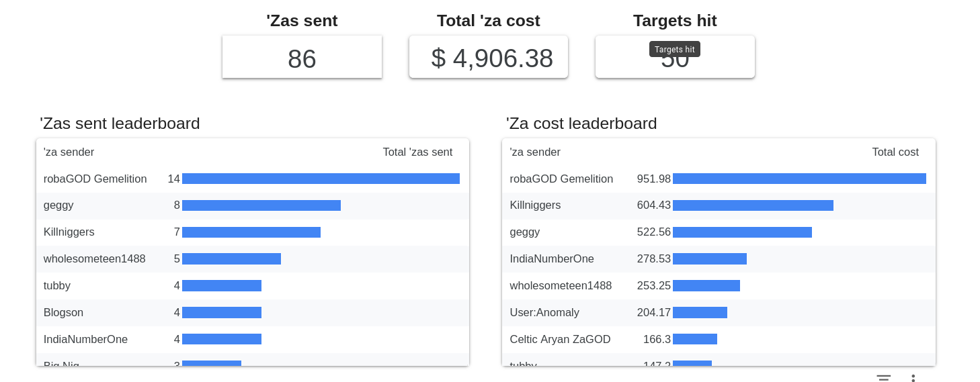
Task: Click IndiaNumberOne's bar in the sent leaderboard
Action: point(222,340)
